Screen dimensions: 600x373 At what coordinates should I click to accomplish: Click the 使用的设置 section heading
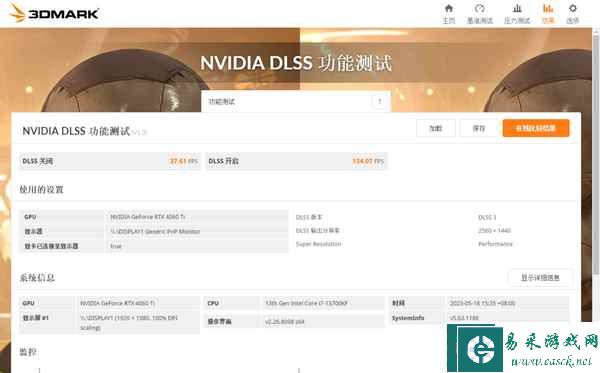point(41,189)
